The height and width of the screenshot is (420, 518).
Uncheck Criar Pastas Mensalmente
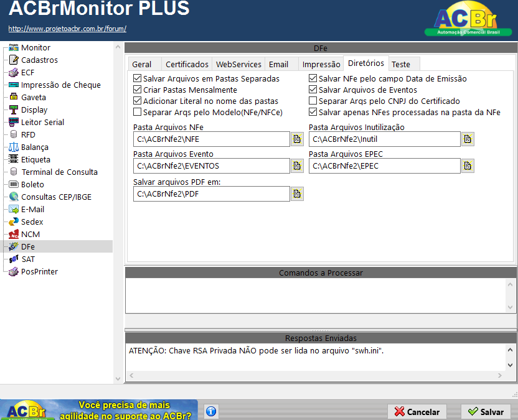[x=137, y=90]
